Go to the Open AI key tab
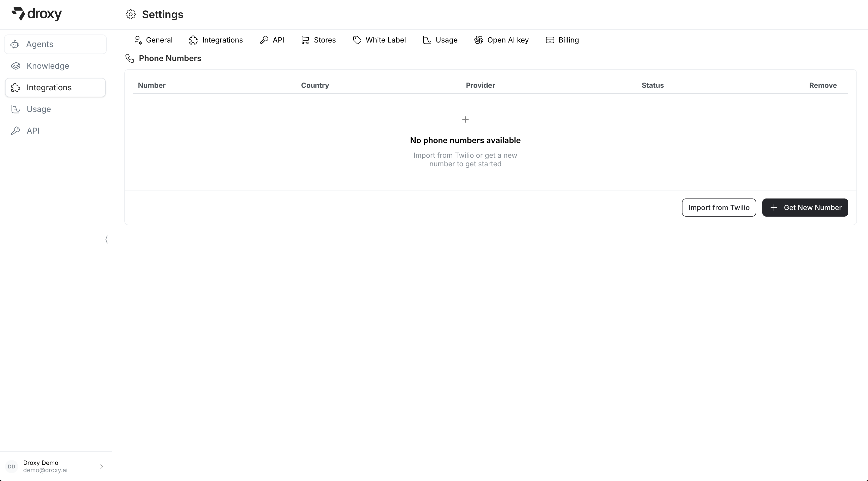Viewport: 868px width, 481px height. point(501,40)
